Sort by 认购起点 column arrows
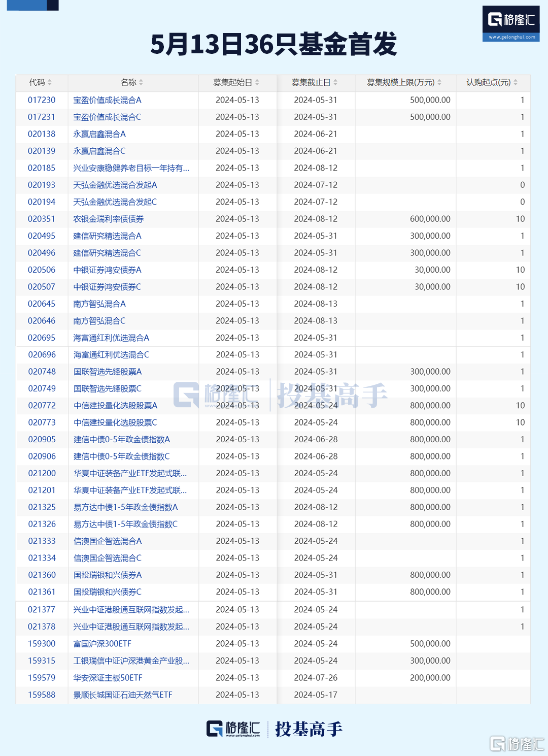Viewport: 548px width, 756px height. [x=516, y=82]
